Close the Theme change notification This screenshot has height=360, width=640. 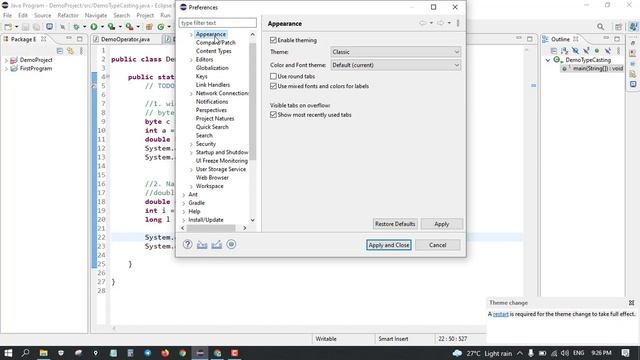coord(631,303)
